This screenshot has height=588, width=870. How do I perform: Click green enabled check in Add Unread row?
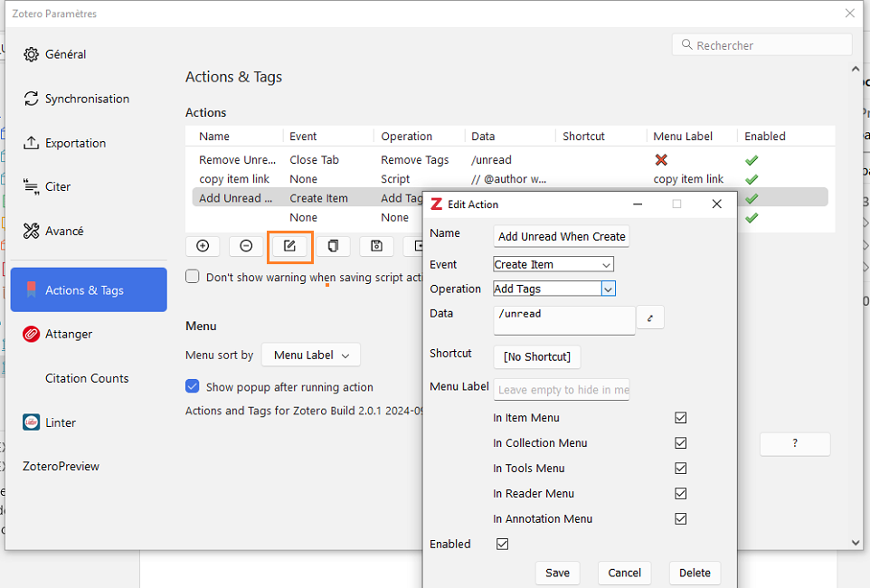[x=752, y=198]
